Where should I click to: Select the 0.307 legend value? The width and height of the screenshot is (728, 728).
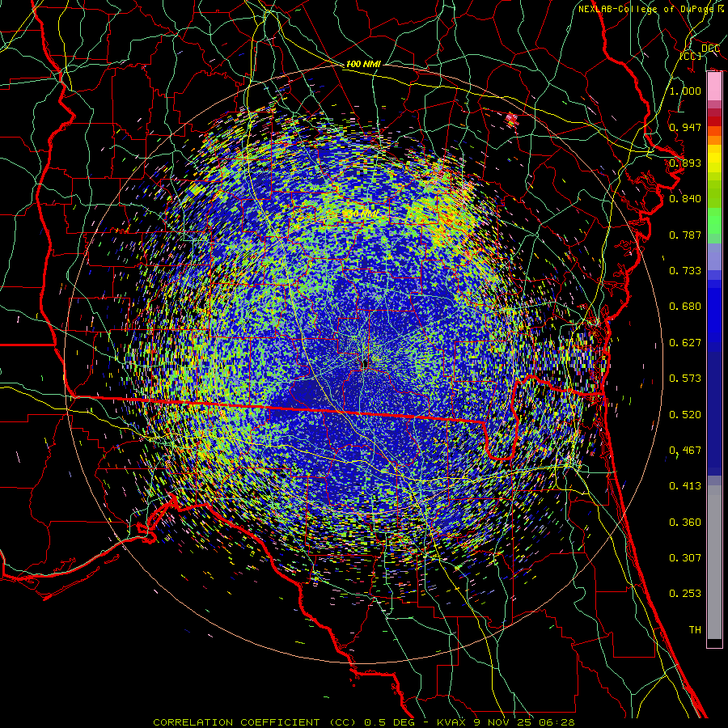[x=685, y=557]
